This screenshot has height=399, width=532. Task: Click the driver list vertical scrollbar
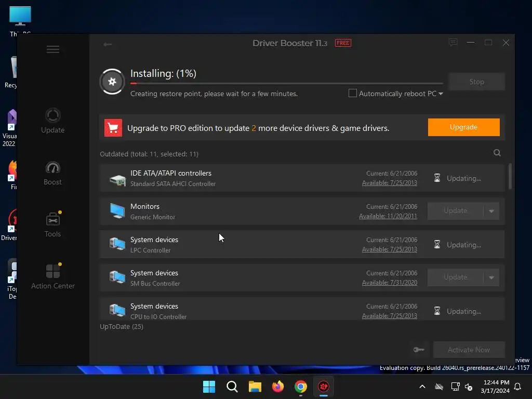pyautogui.click(x=510, y=176)
